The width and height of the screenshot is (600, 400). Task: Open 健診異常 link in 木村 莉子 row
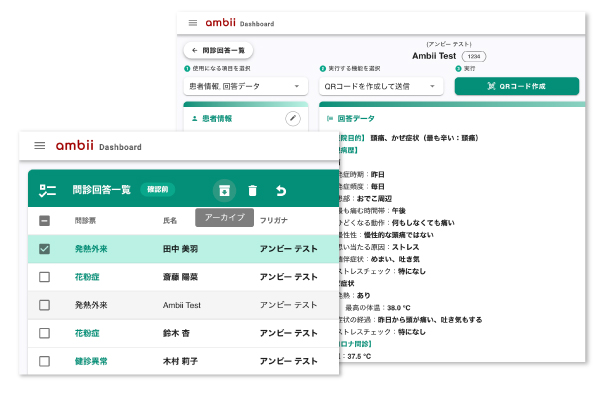tap(91, 361)
